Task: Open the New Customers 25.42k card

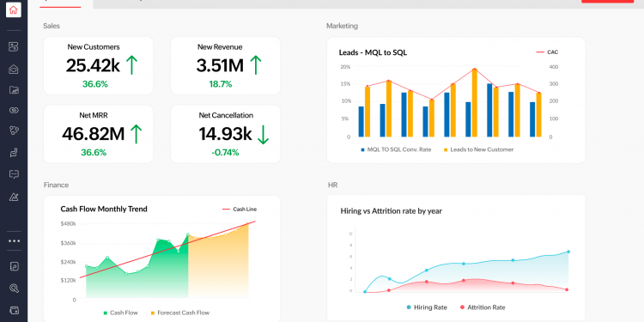Action: click(x=98, y=66)
